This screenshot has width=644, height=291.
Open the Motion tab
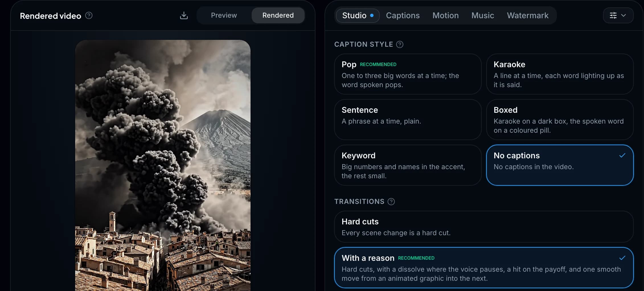pos(446,15)
